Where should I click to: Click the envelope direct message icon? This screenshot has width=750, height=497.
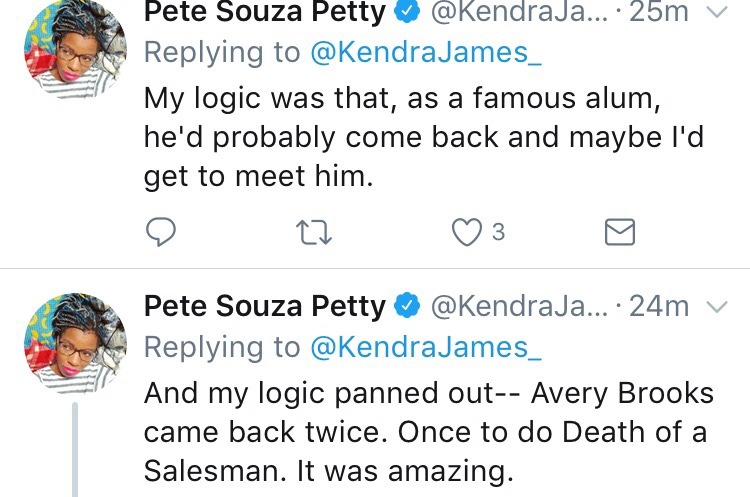tap(620, 232)
